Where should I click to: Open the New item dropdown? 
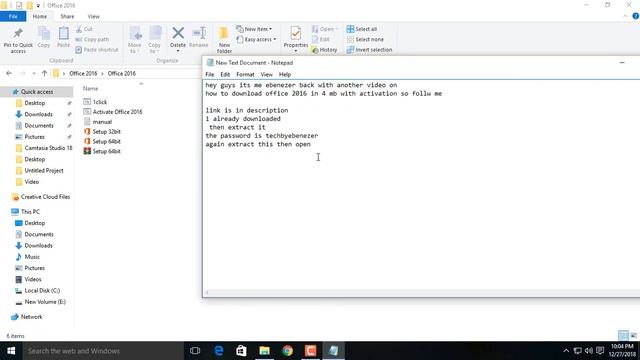(x=254, y=29)
